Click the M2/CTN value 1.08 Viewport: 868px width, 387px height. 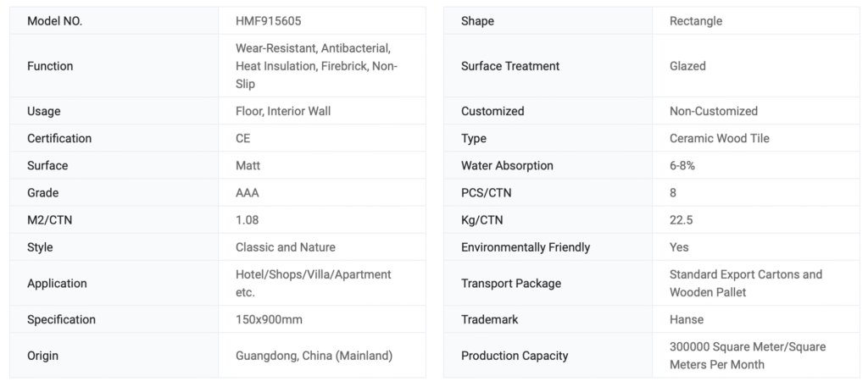[x=248, y=220]
